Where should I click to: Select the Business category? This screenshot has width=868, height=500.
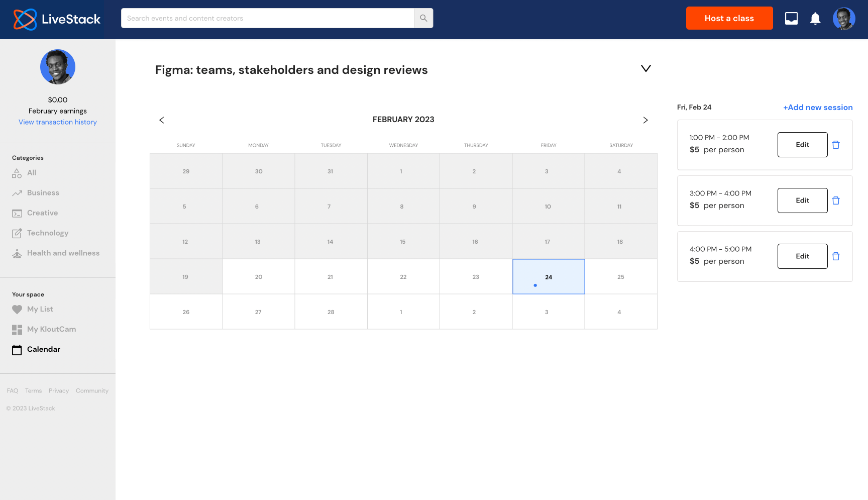pyautogui.click(x=43, y=193)
